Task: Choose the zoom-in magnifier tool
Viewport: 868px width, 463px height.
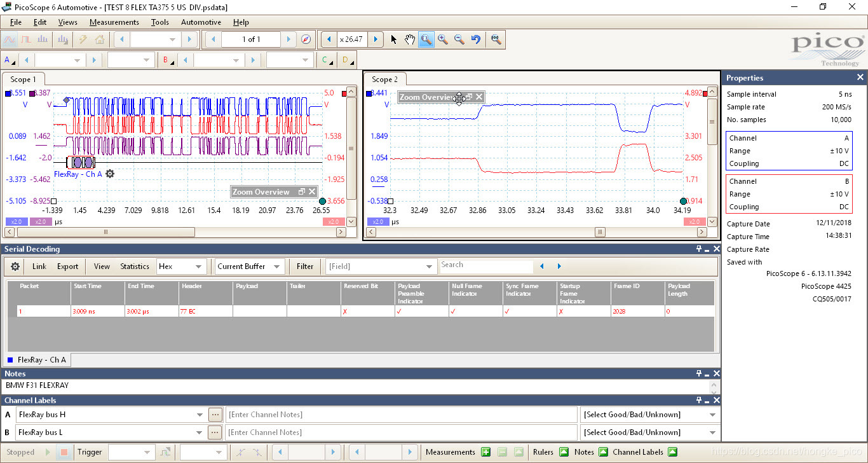Action: tap(443, 39)
